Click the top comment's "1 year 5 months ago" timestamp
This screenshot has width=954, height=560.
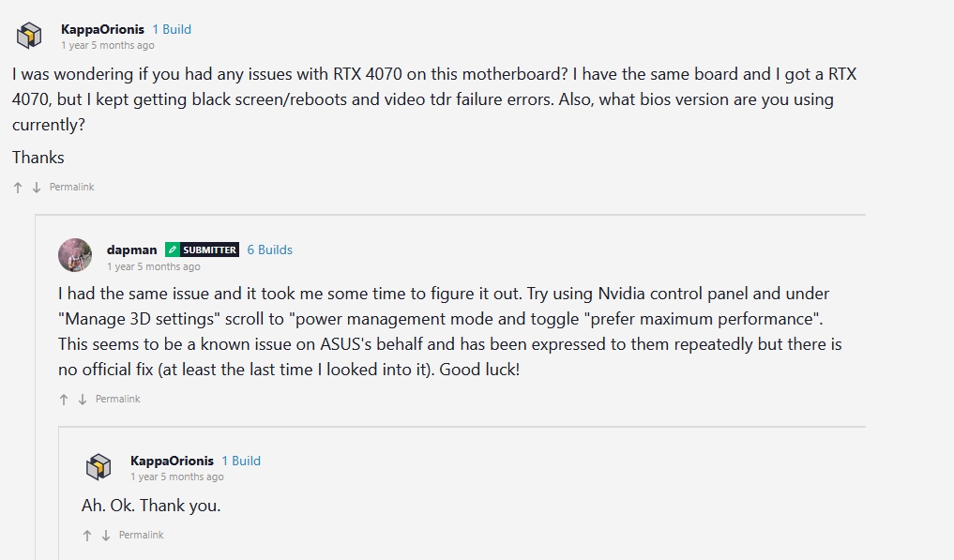coord(108,45)
